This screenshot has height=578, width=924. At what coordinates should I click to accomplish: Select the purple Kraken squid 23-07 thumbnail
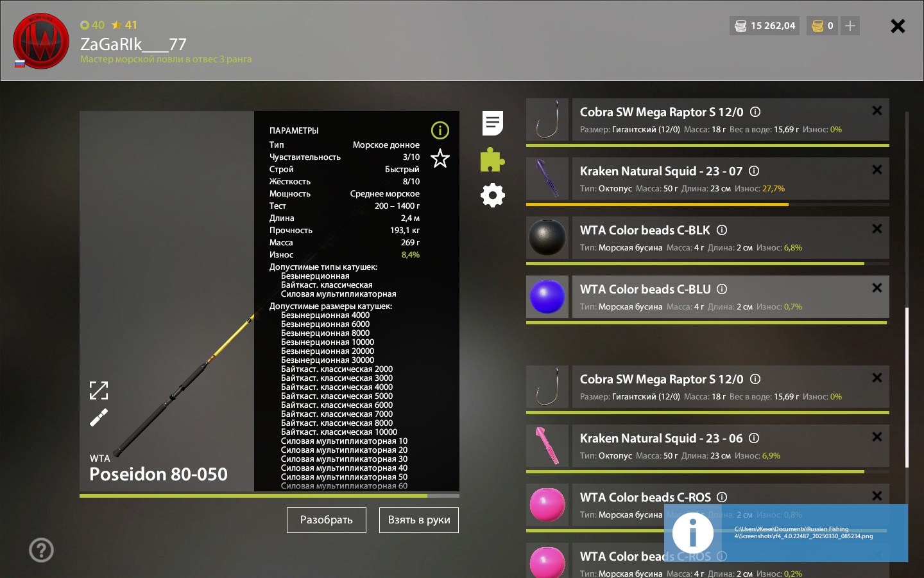click(547, 179)
